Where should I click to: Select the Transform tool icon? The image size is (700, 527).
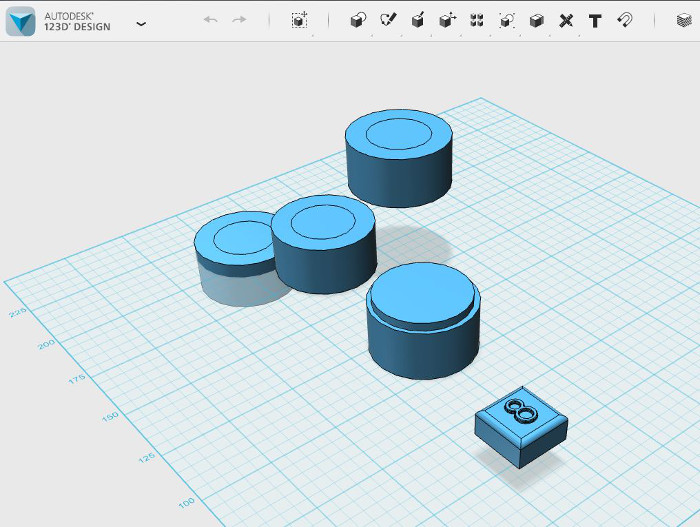[300, 20]
